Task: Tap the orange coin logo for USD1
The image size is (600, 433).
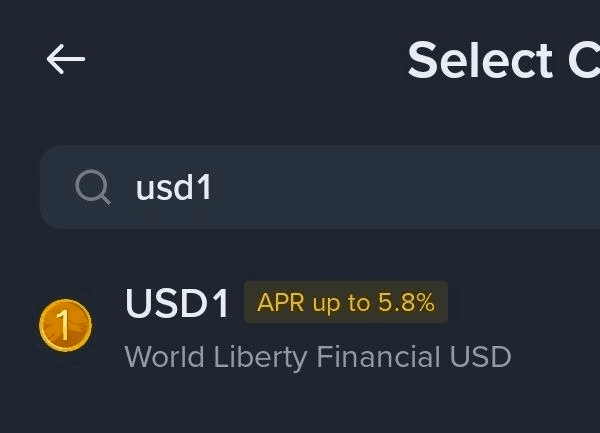Action: (x=65, y=325)
